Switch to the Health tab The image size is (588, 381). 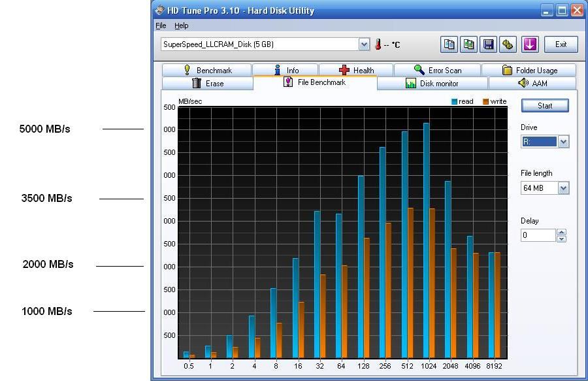pos(356,71)
